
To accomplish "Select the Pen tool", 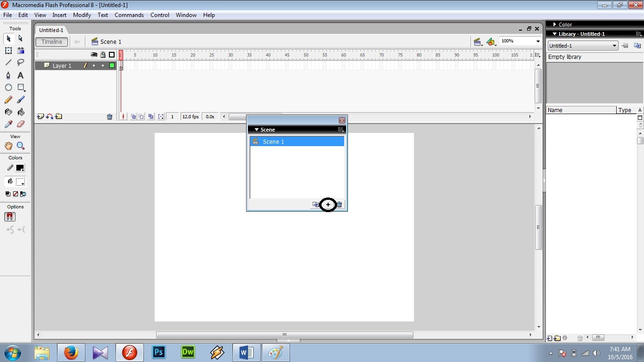I will [x=8, y=75].
